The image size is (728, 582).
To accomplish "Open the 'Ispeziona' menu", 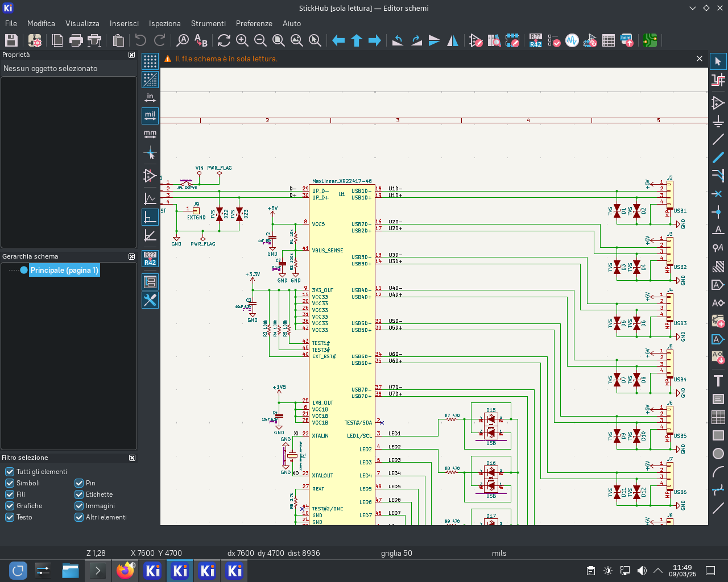I will tap(164, 23).
